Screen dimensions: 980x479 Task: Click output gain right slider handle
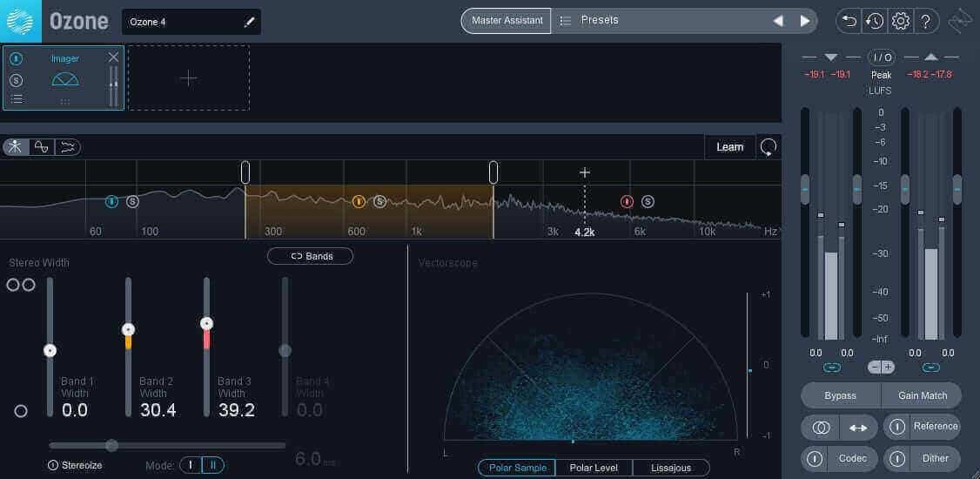coord(957,189)
